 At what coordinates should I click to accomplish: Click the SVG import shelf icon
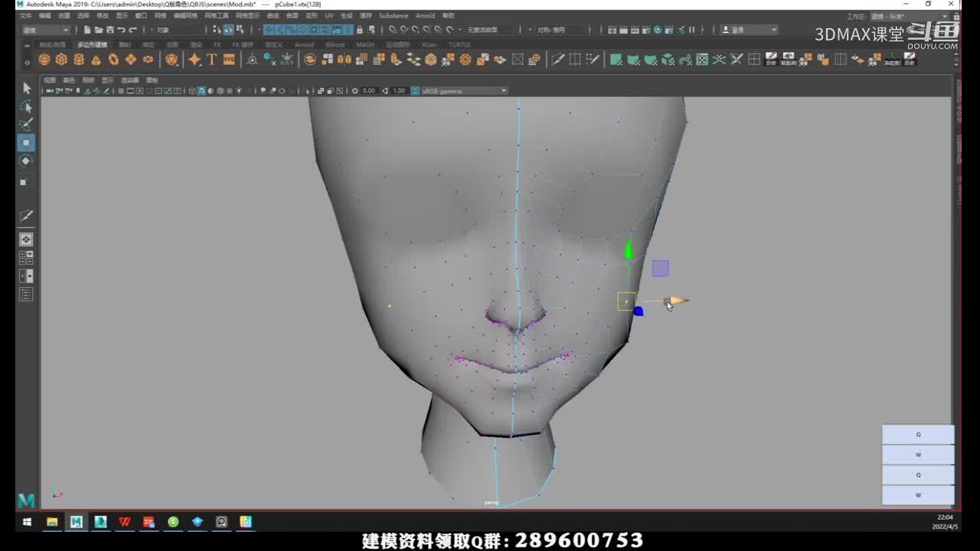[228, 60]
